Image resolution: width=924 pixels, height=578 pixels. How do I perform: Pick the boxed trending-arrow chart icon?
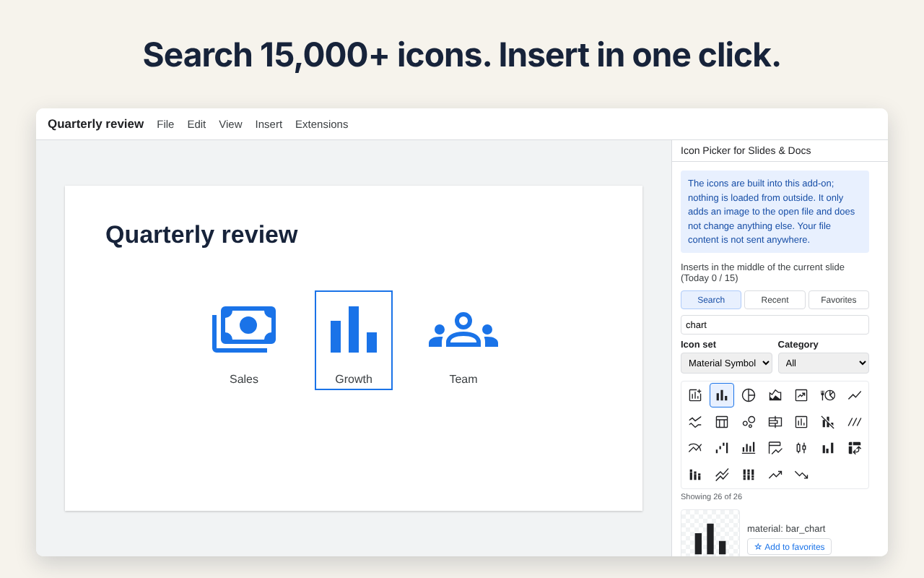click(x=801, y=395)
